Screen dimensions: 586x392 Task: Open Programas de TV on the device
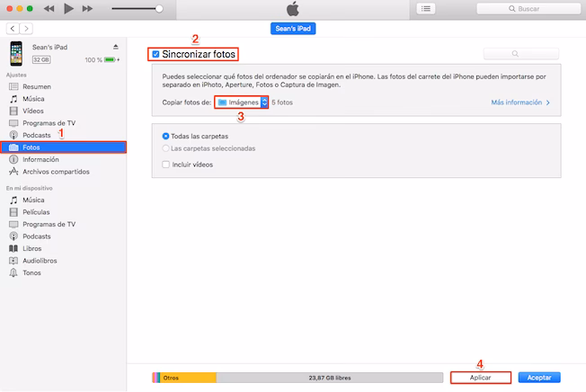tap(63, 224)
